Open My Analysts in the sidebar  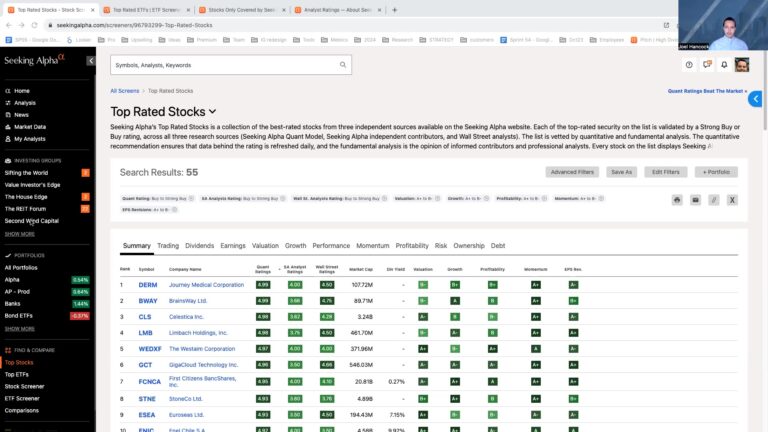pyautogui.click(x=29, y=139)
